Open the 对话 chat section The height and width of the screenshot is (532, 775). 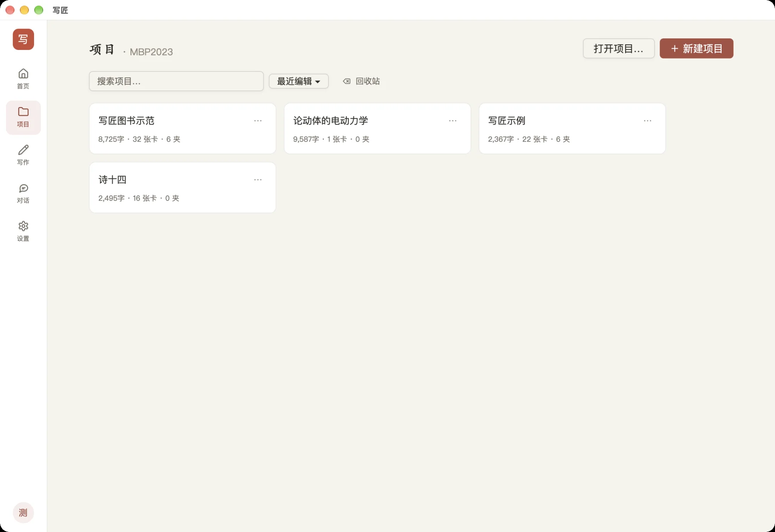[23, 193]
